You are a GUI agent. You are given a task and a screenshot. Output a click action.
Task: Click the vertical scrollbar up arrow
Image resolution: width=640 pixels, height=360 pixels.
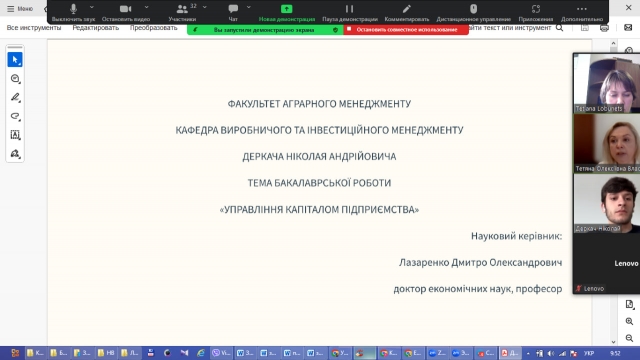(613, 43)
